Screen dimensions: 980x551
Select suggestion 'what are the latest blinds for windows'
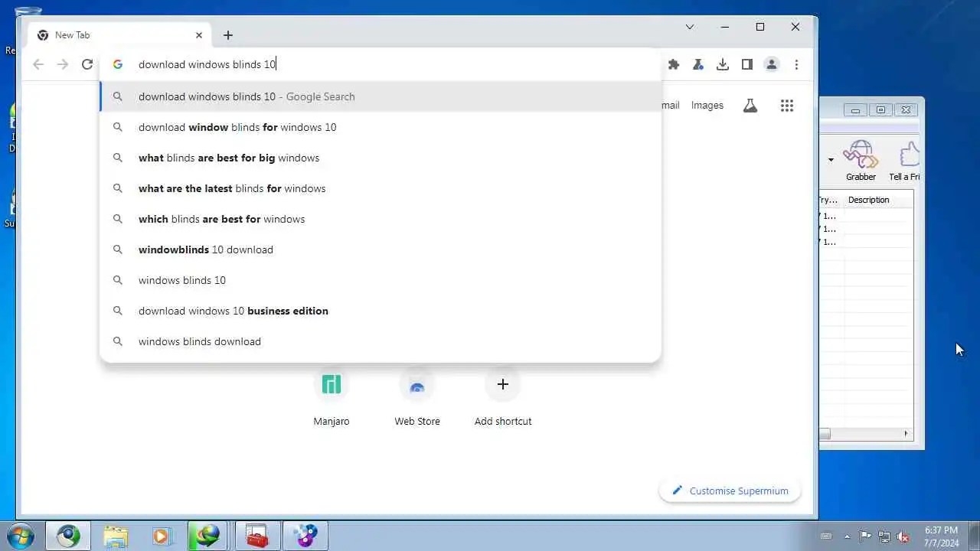point(381,188)
